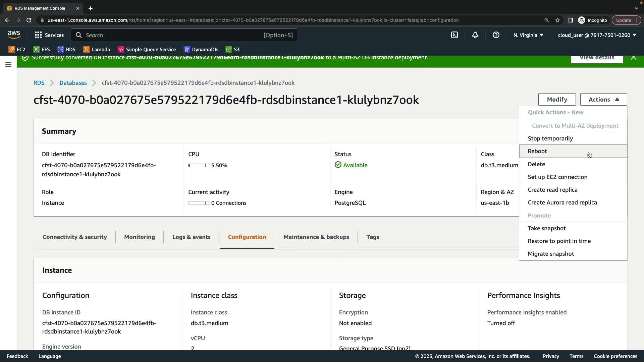
Task: Choose Take snapshot in Actions menu
Action: (547, 228)
